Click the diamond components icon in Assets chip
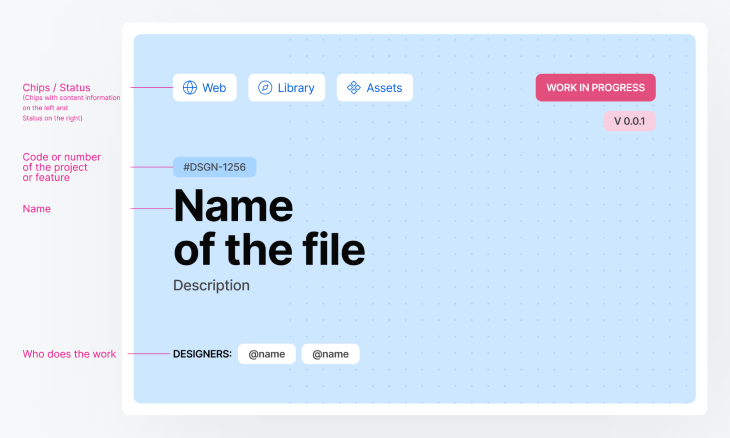The width and height of the screenshot is (730, 438). pos(354,88)
